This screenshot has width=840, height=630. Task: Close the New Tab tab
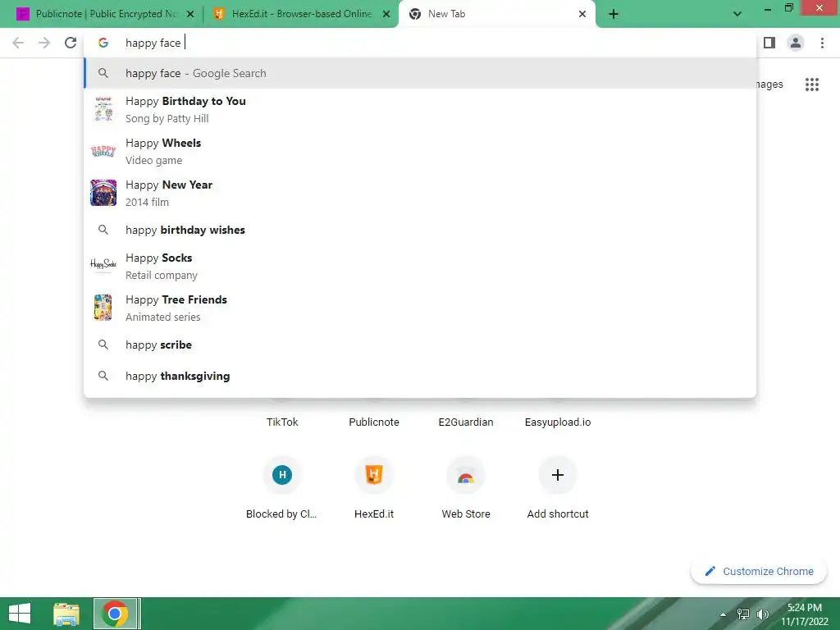click(582, 14)
